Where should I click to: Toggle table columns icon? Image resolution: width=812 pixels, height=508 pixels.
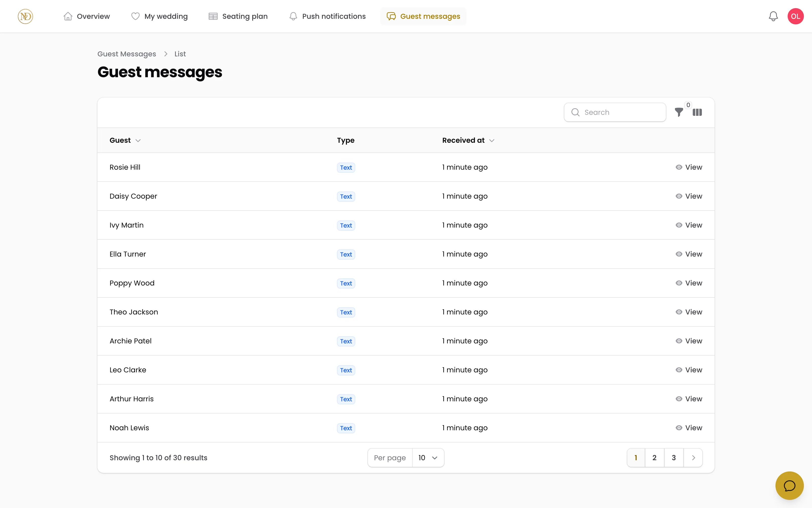coord(697,112)
